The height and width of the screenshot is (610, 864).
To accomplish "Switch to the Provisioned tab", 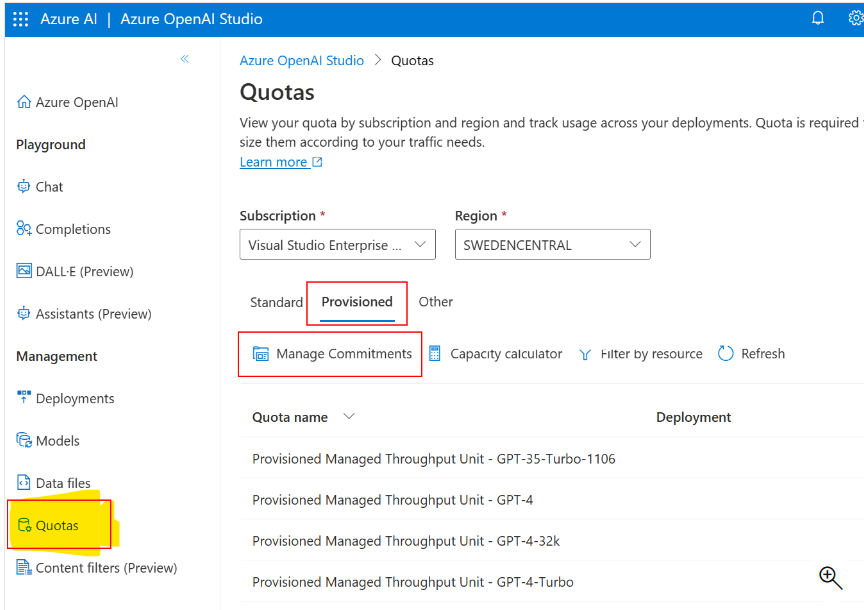I will coord(357,302).
